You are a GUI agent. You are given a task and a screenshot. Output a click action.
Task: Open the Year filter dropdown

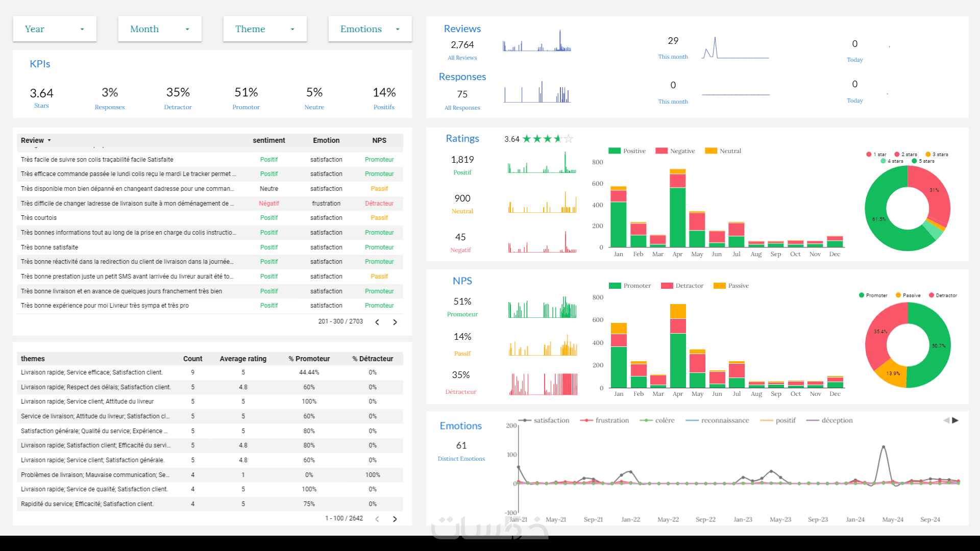click(55, 29)
